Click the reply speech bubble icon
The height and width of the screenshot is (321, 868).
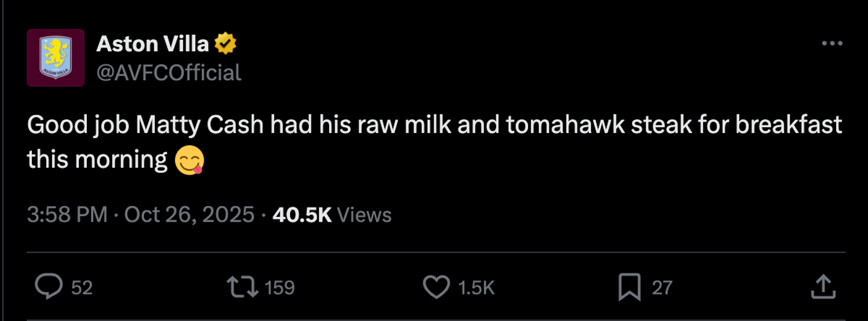[x=48, y=287]
